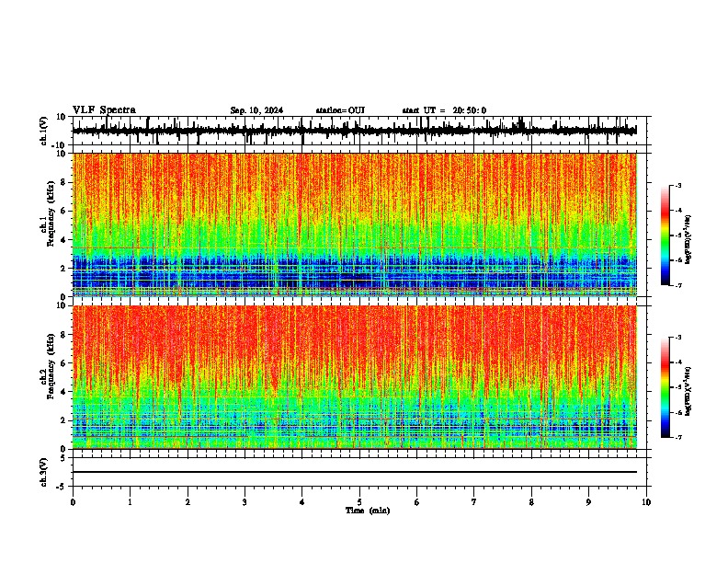
Task: Click the ch.1 waveform trace panel
Action: pyautogui.click(x=359, y=131)
